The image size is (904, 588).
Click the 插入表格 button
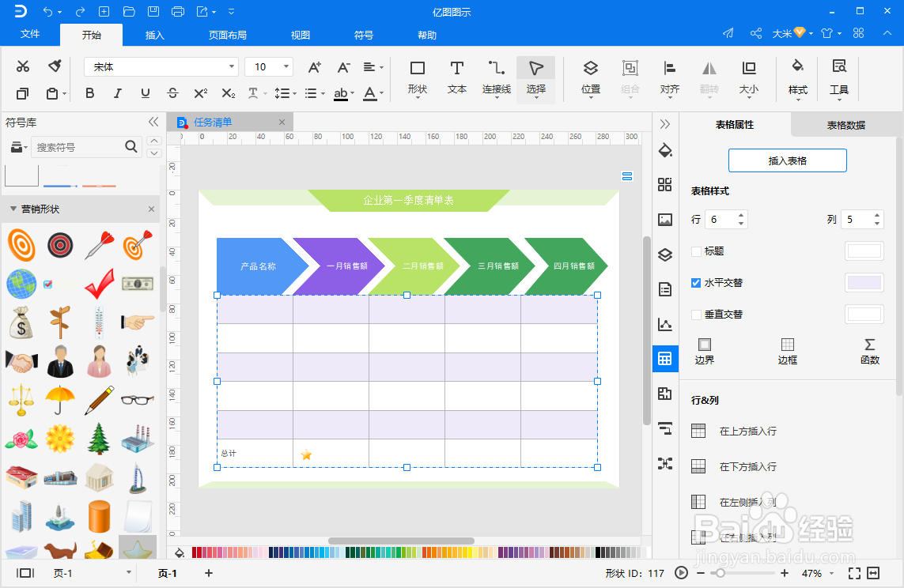coord(787,160)
